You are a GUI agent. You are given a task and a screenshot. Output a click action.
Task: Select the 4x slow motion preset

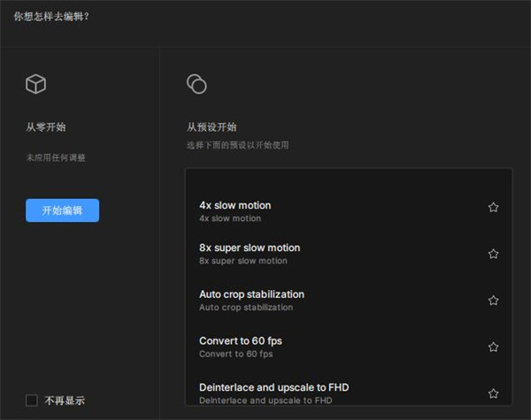tap(235, 206)
